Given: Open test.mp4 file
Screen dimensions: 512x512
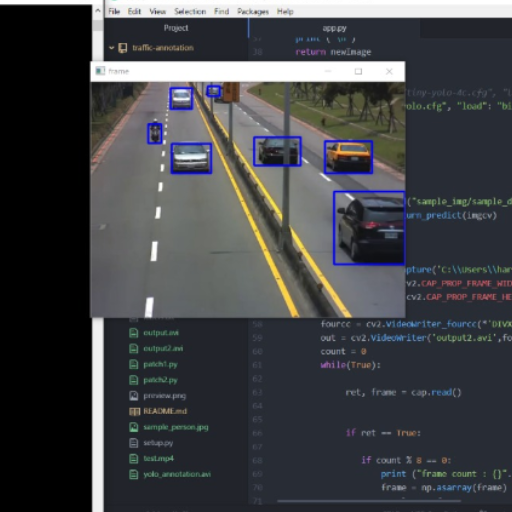Looking at the screenshot, I should [x=159, y=459].
